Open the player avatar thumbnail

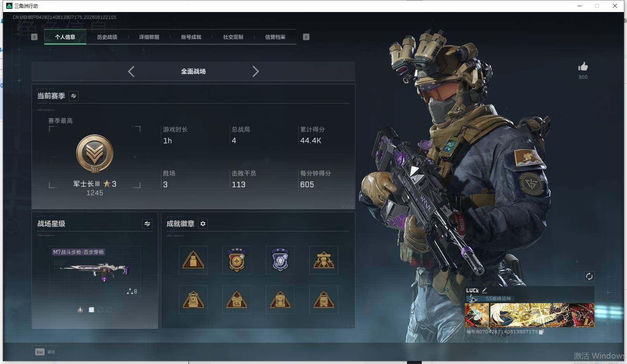pos(477,315)
